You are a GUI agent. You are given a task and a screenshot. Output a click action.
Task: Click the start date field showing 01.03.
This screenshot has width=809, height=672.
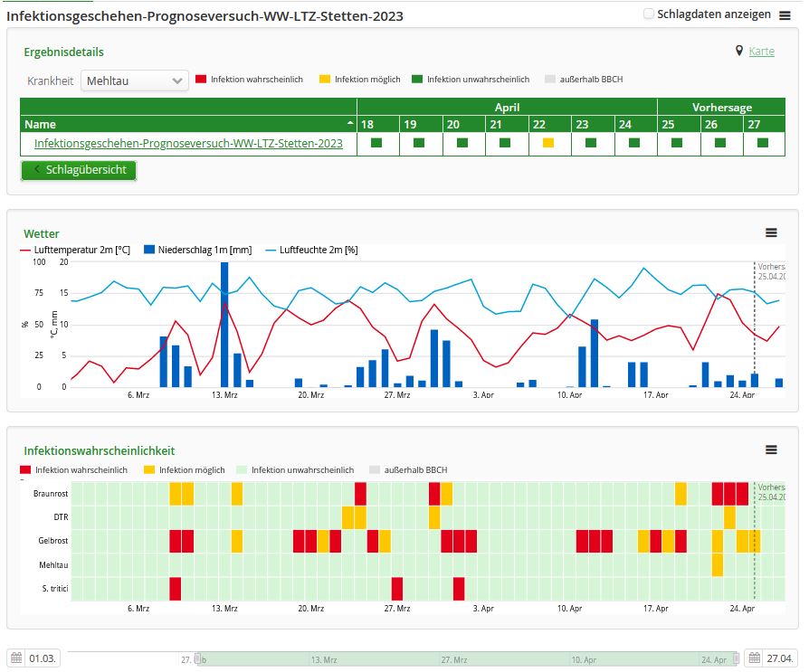coord(43,658)
